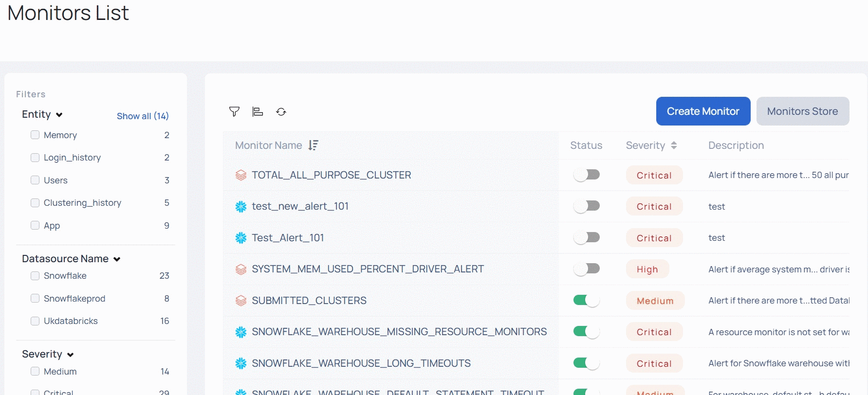The image size is (868, 395).
Task: Disable SNOWFLAKE_WAREHOUSE_MISSING_RESOURCE_MONITORS toggle
Action: click(587, 332)
